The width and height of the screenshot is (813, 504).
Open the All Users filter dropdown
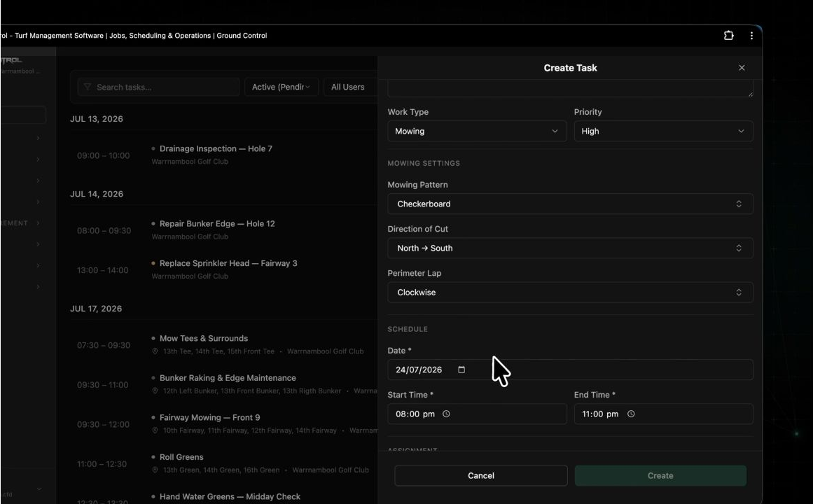click(x=351, y=87)
